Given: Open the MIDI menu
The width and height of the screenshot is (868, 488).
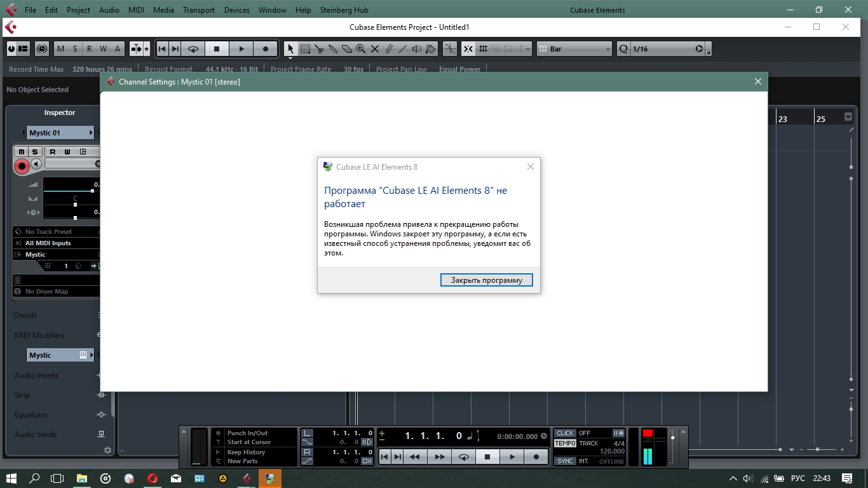Looking at the screenshot, I should 136,10.
